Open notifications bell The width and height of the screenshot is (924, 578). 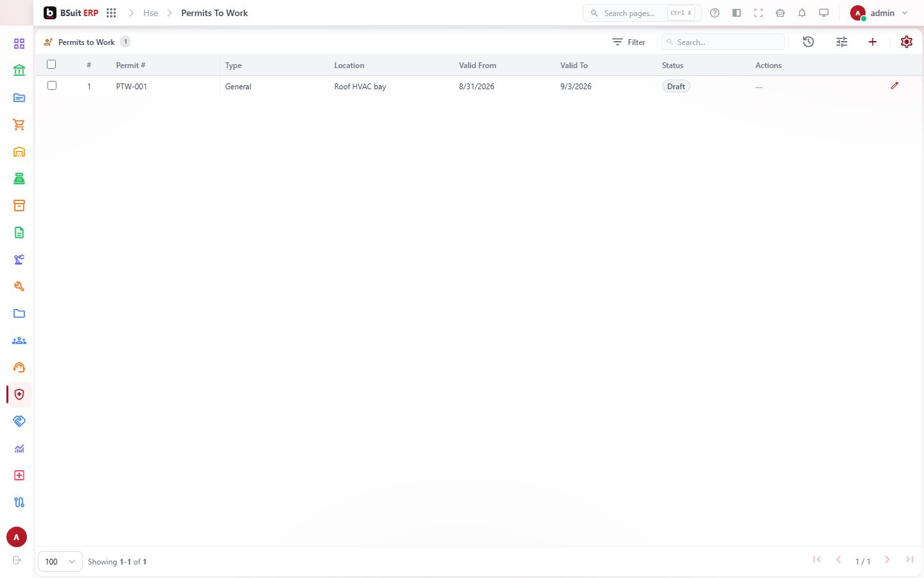click(802, 13)
